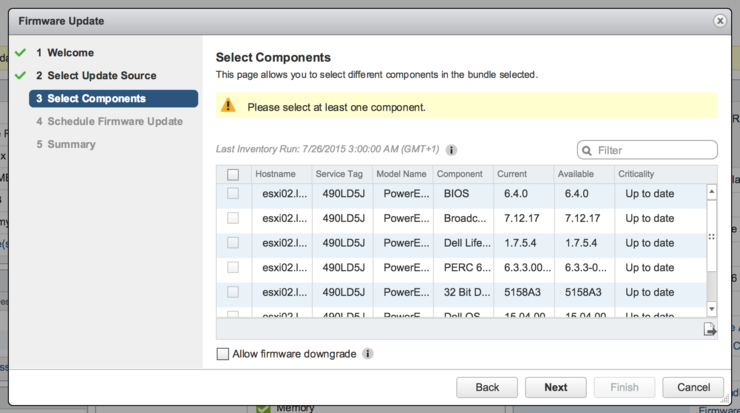Click the table scrollbar down arrow
The height and width of the screenshot is (413, 740).
point(711,309)
